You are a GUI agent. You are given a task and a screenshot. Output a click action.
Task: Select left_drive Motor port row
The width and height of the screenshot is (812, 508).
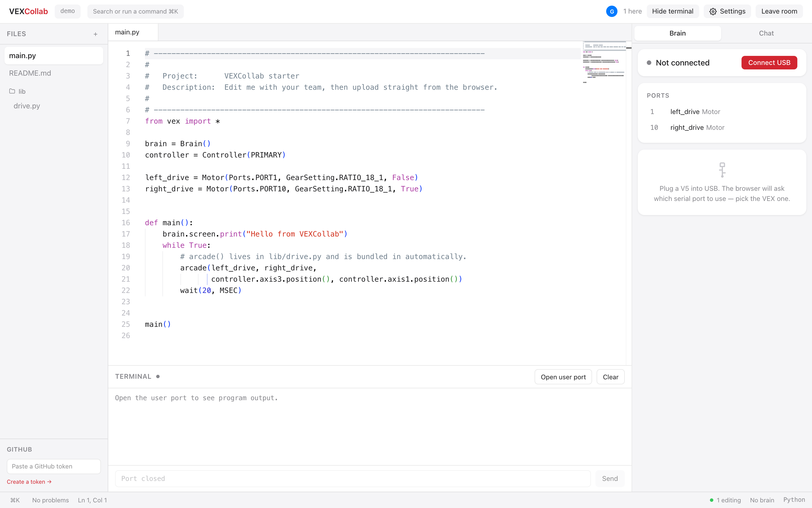[721, 112]
